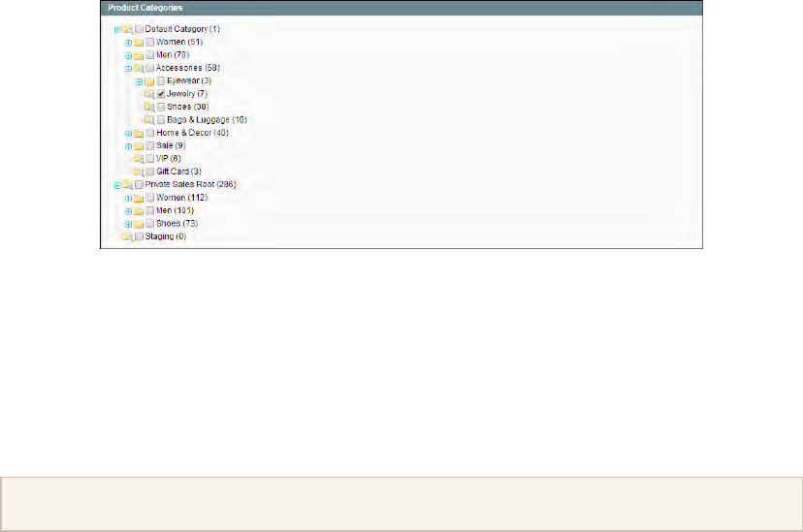Check the Women (51) checkbox
Viewport: 803px width, 532px height.
pyautogui.click(x=150, y=42)
